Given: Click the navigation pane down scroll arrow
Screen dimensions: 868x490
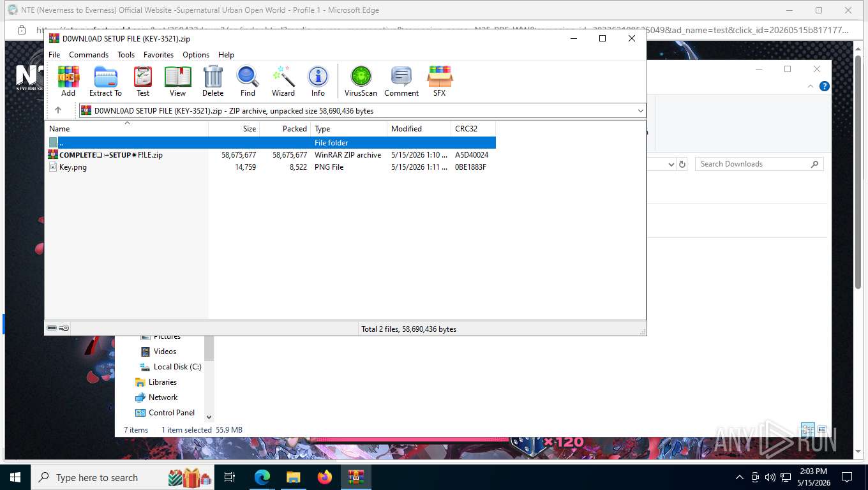Looking at the screenshot, I should (209, 417).
